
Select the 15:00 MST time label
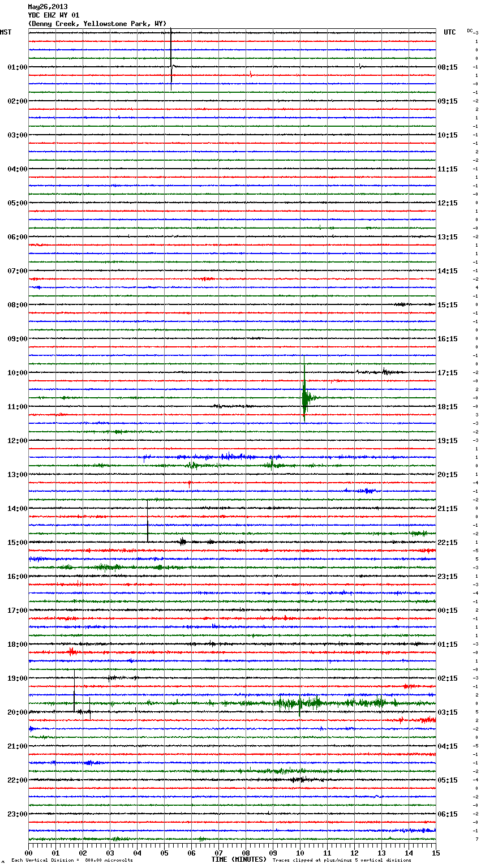tap(17, 543)
